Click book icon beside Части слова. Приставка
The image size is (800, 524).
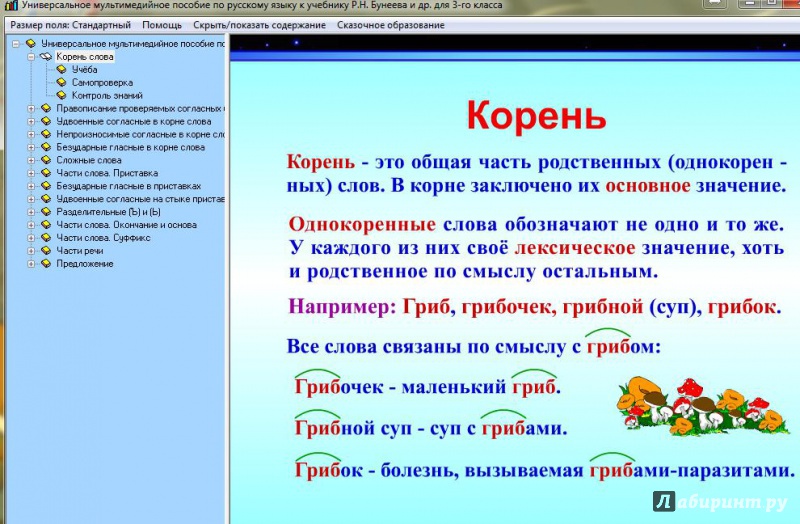point(46,173)
